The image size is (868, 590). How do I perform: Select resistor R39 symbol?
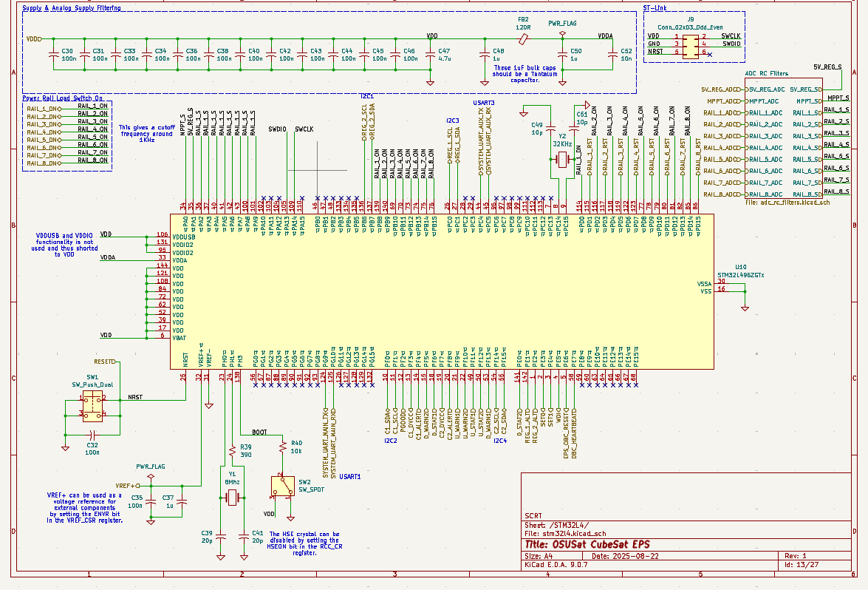[233, 451]
